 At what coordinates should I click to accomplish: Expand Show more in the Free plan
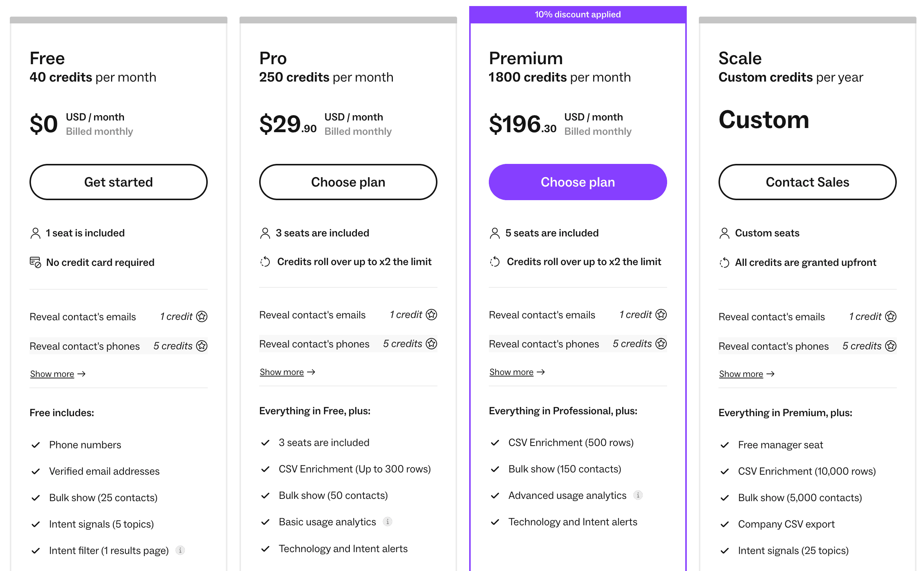[58, 374]
